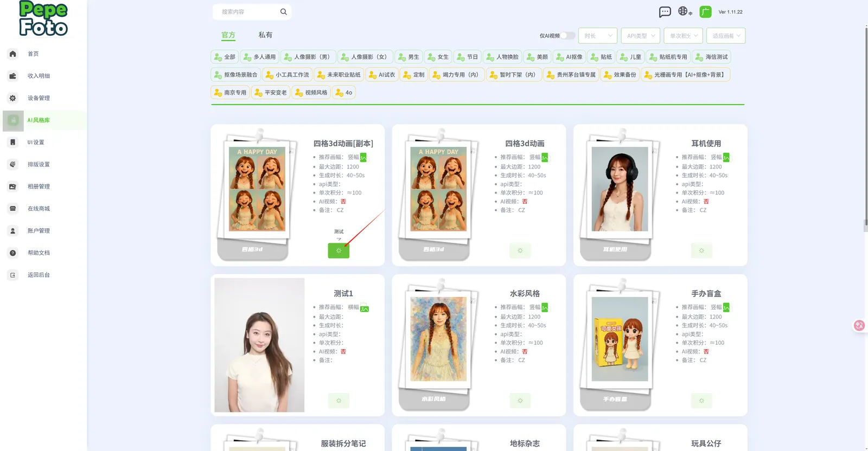Select the 效果备份 tag
The width and height of the screenshot is (868, 451).
(620, 75)
